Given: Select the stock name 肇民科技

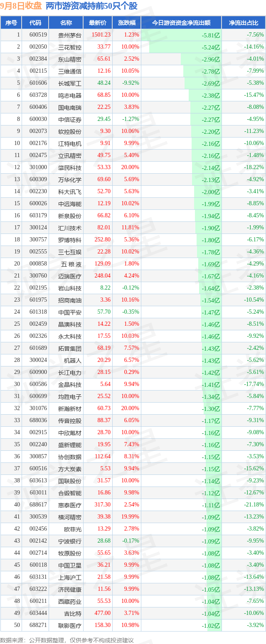Looking at the screenshot, I should (70, 168).
